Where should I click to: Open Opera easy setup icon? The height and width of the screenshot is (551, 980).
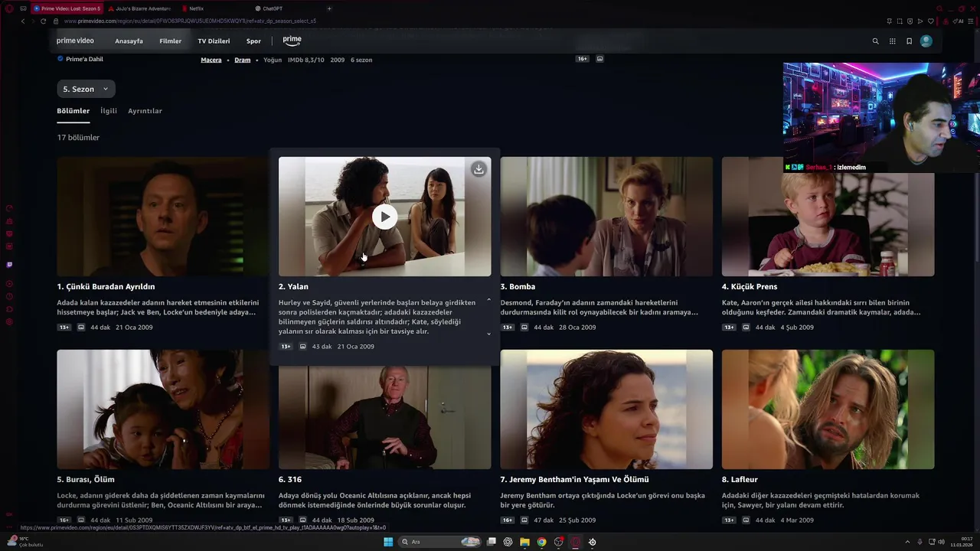pyautogui.click(x=972, y=21)
